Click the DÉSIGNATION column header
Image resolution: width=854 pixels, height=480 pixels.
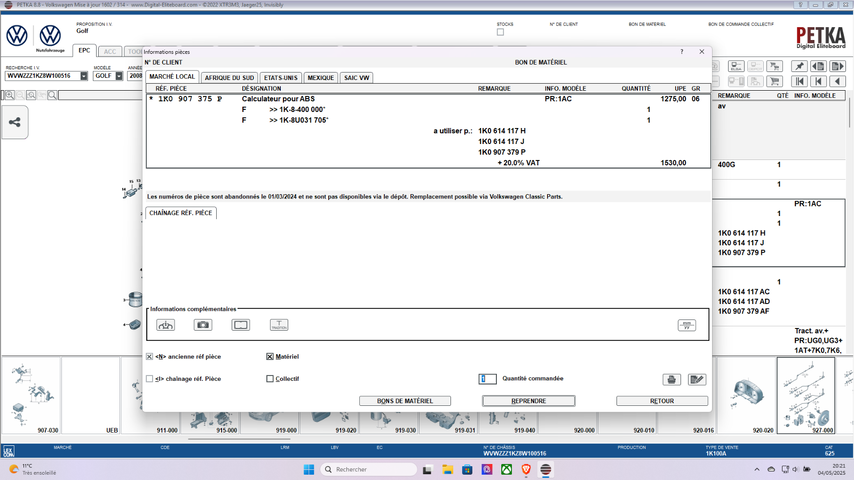[261, 88]
